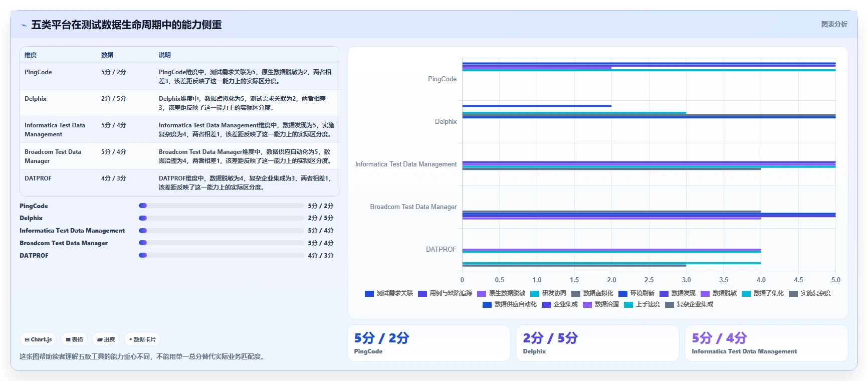
Task: Click the DATPROF description text in table
Action: tap(246, 183)
